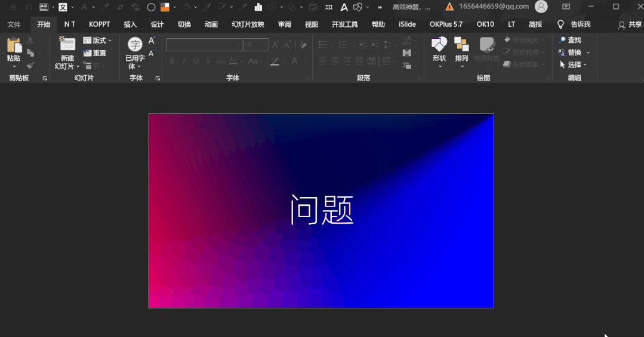
Task: Toggle align left paragraph button
Action: (323, 61)
